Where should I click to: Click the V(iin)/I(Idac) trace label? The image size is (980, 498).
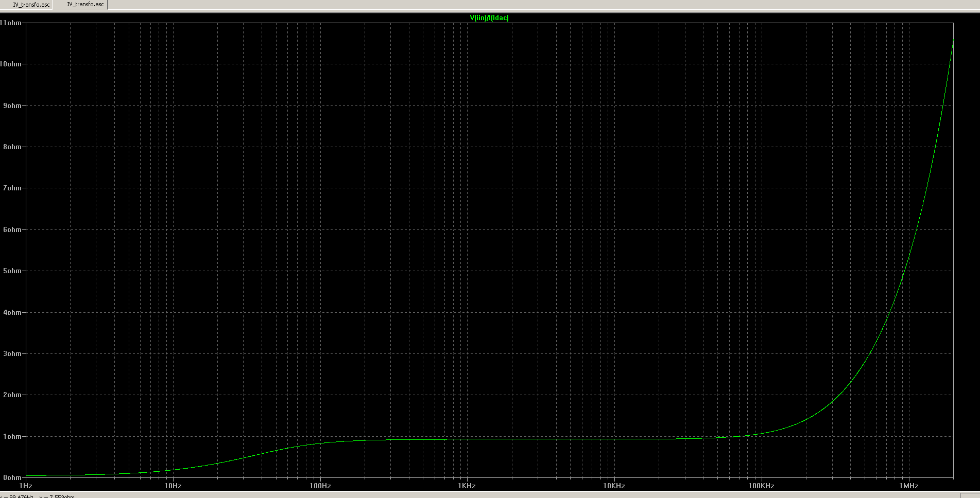pyautogui.click(x=489, y=18)
